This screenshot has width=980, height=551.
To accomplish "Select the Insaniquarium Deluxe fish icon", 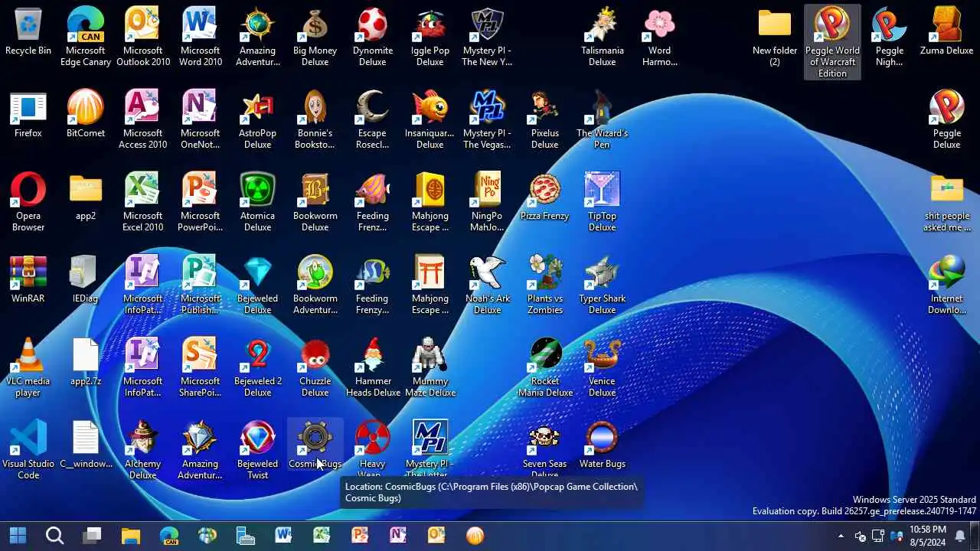I will [430, 119].
